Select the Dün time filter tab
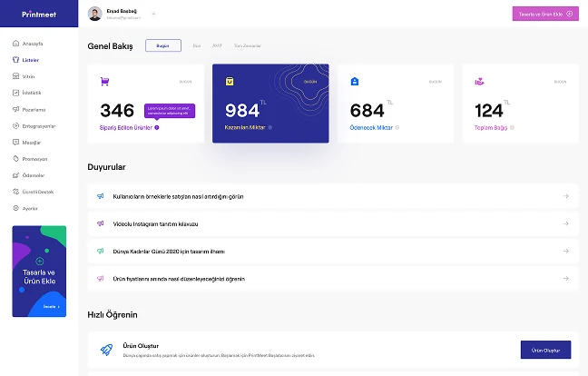Screen dimensions: 588x376 click(197, 45)
